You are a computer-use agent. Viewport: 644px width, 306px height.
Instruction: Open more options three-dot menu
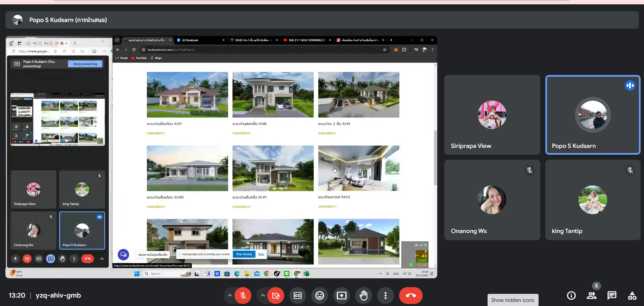click(385, 296)
